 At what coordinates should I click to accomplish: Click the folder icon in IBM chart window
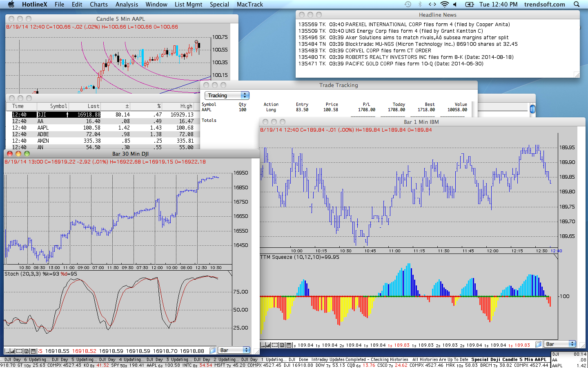[x=538, y=344]
